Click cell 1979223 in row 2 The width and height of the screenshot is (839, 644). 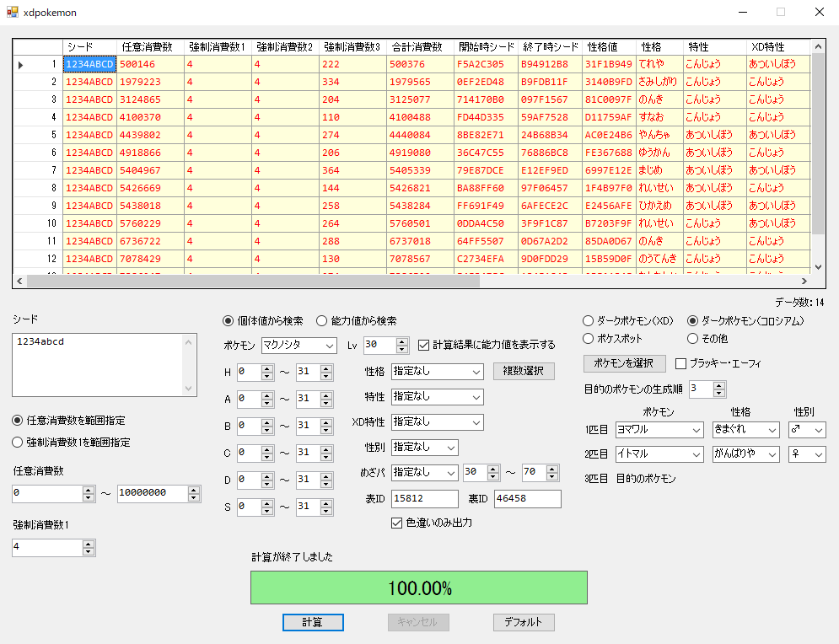[150, 82]
